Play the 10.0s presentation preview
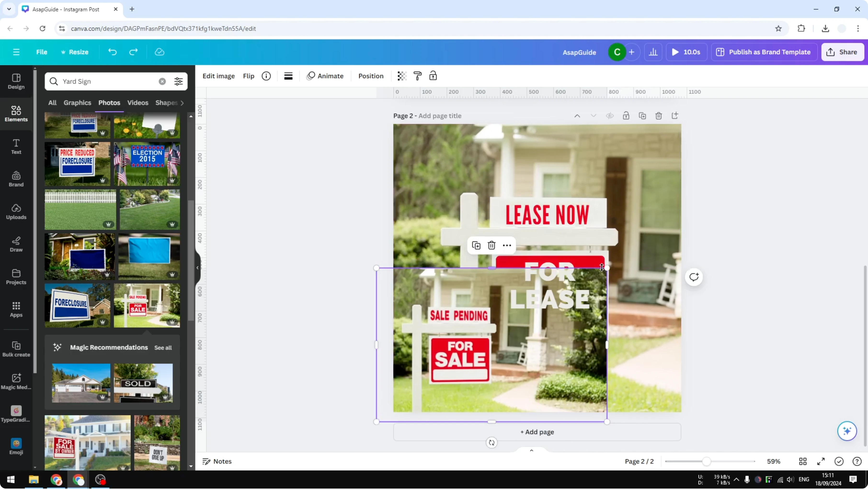Screen dimensions: 868x489 point(686,52)
